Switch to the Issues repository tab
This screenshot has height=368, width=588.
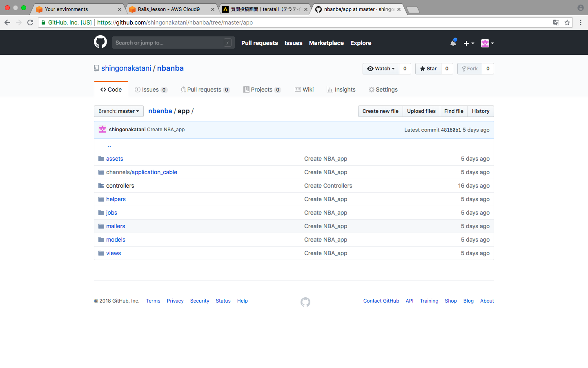151,90
